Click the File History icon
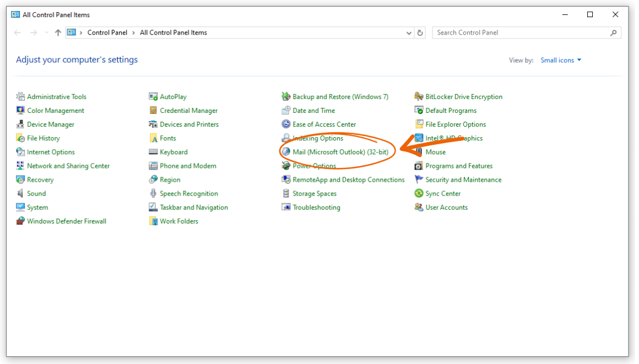 pos(20,138)
